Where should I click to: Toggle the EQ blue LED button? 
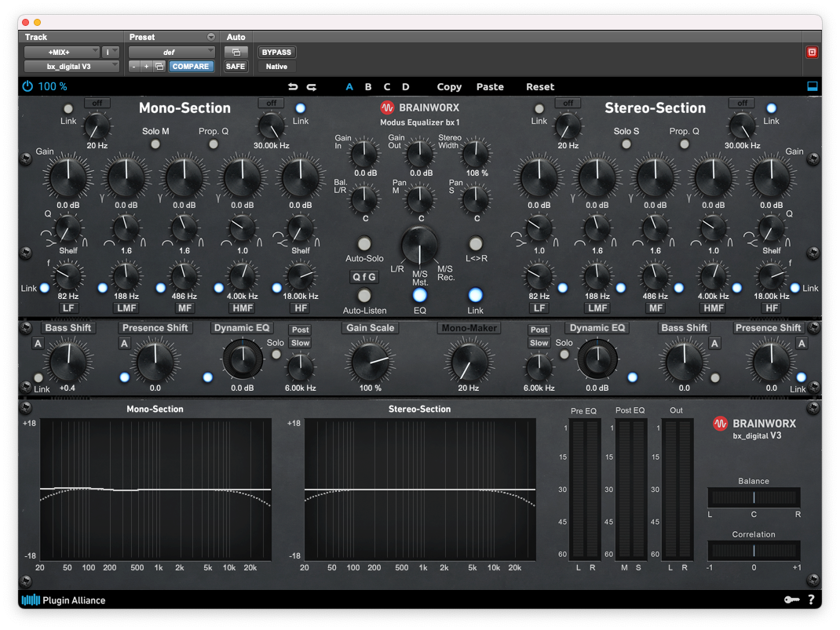click(x=419, y=295)
